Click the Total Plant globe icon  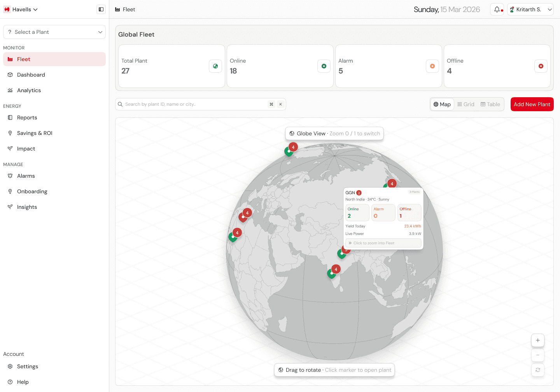(x=215, y=66)
